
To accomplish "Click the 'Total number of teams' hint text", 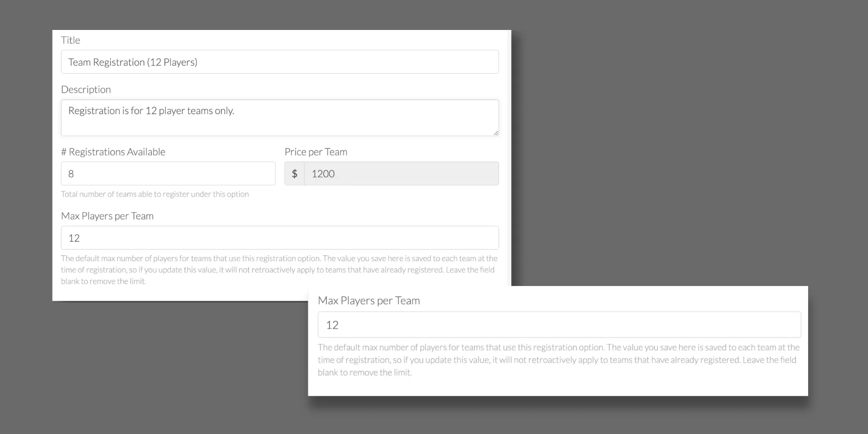I will tap(155, 194).
